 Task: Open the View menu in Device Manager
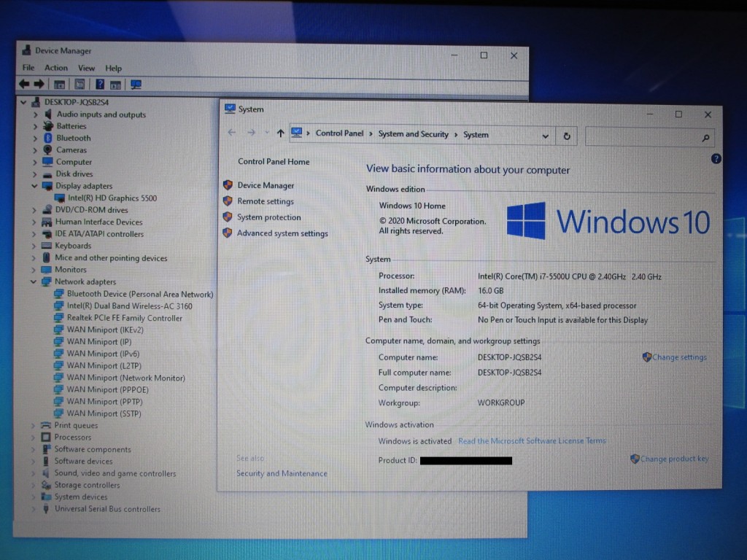pyautogui.click(x=86, y=68)
